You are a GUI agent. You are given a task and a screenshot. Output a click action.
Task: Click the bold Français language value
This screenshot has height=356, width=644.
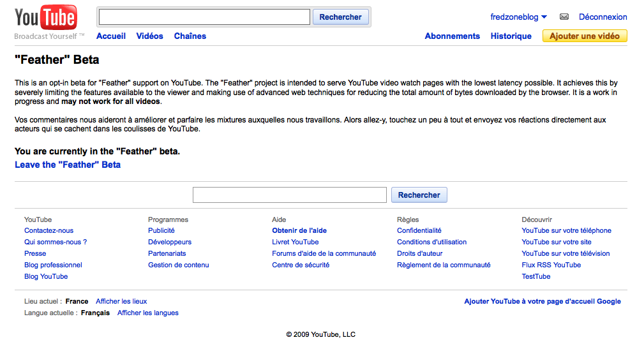click(95, 313)
